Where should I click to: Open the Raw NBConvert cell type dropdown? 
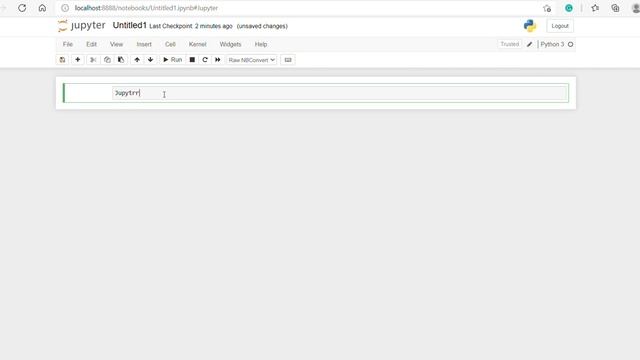click(252, 60)
